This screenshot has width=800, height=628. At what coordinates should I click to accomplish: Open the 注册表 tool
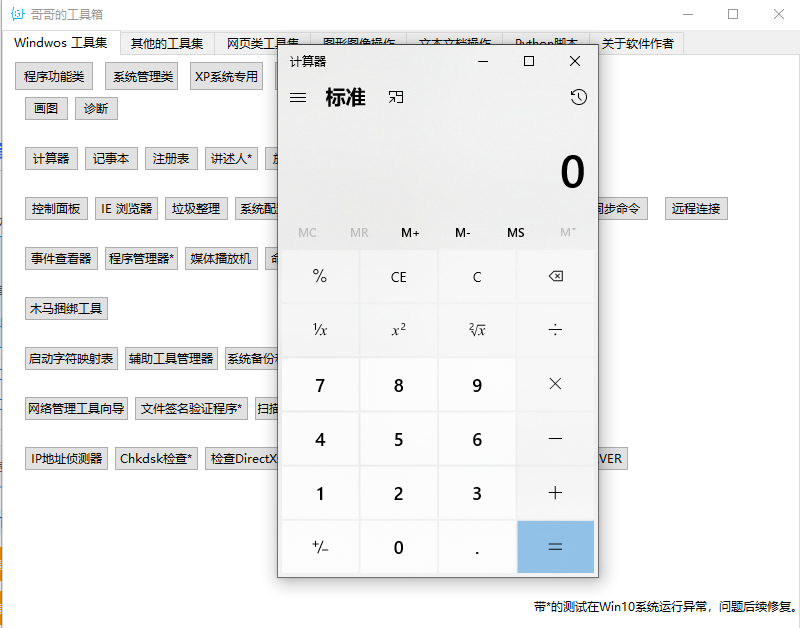170,158
